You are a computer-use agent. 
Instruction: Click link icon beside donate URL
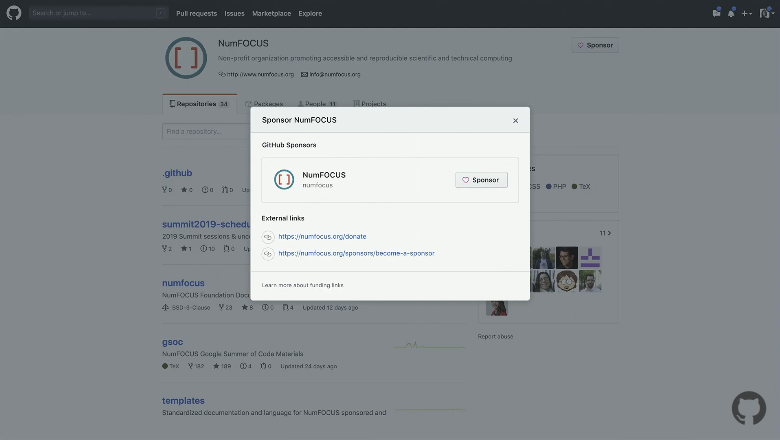click(x=268, y=237)
